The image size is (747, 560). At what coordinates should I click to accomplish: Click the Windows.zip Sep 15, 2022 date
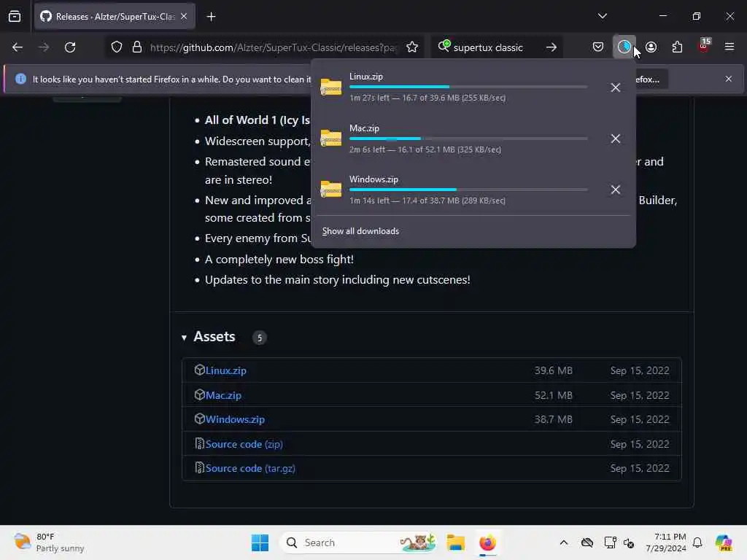pos(640,419)
